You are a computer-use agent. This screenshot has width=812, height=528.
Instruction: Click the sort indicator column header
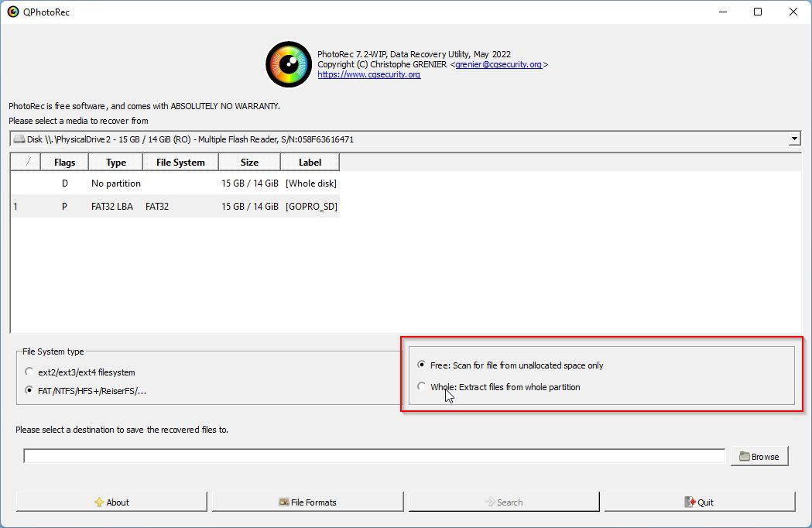pos(26,162)
